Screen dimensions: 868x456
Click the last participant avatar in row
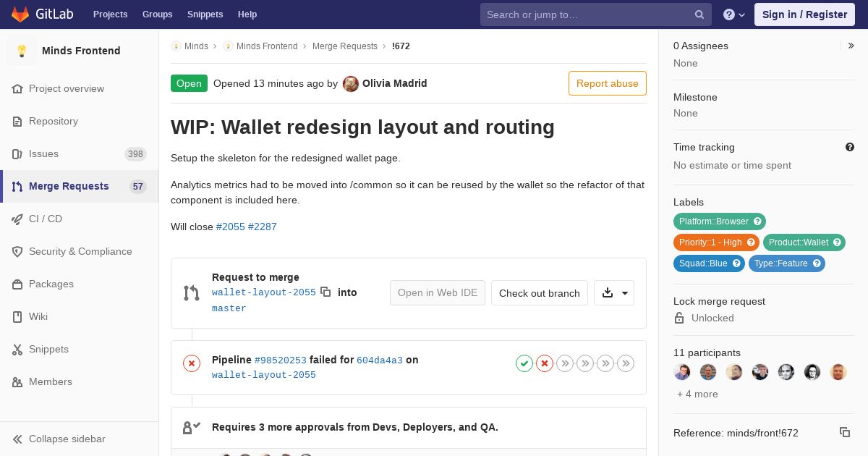coord(838,372)
